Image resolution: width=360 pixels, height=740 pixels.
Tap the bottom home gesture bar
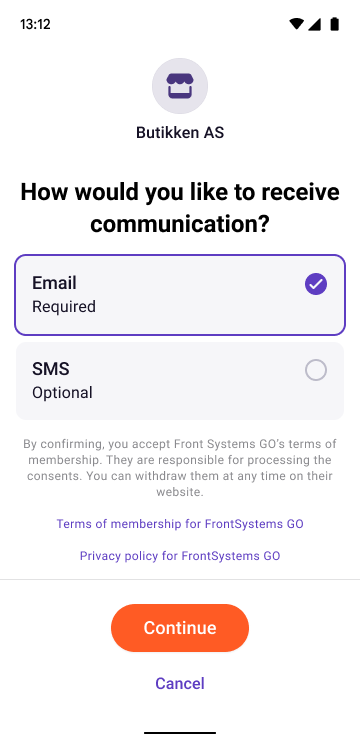[180, 733]
